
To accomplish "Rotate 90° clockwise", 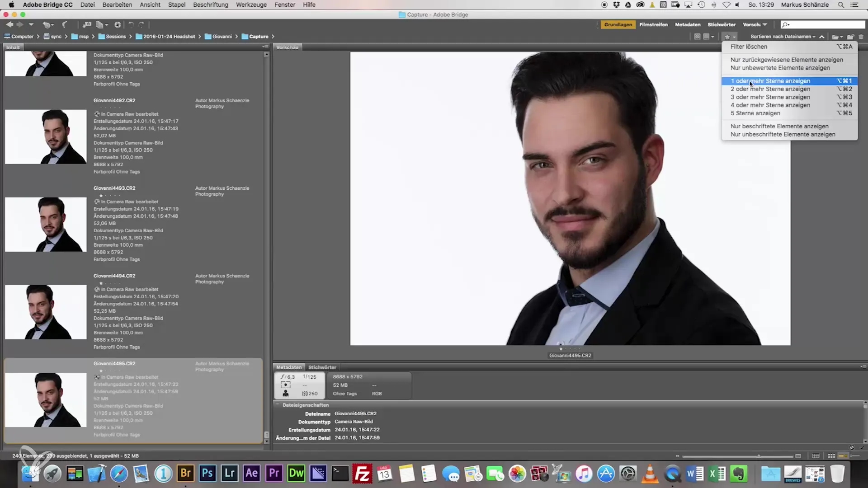I will (142, 24).
